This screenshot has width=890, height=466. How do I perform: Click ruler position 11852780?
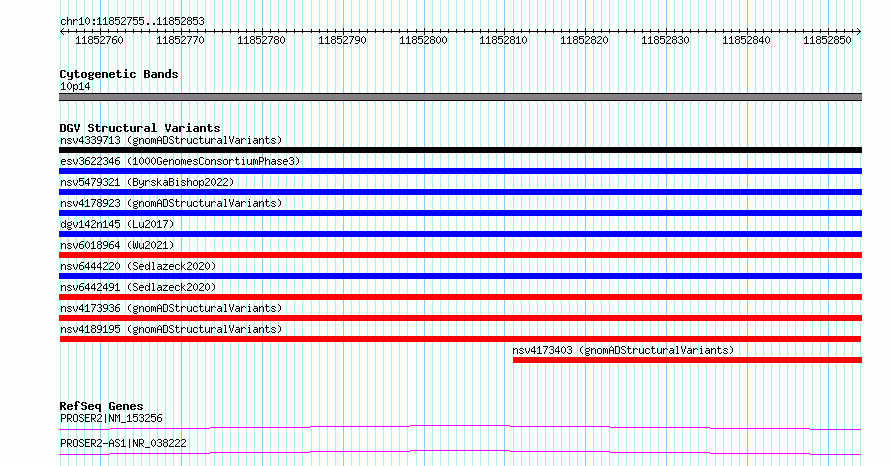pyautogui.click(x=261, y=40)
